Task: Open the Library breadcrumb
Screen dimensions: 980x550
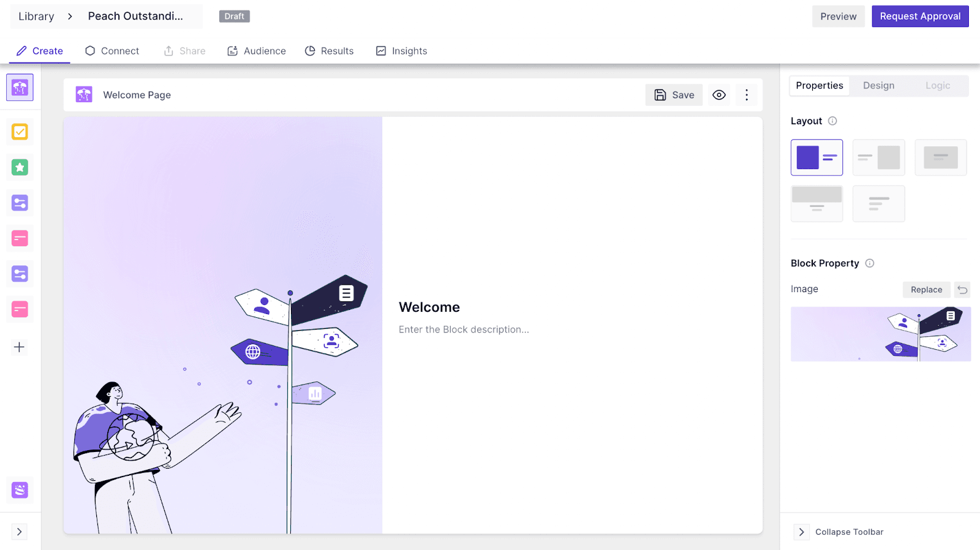Action: (x=36, y=17)
